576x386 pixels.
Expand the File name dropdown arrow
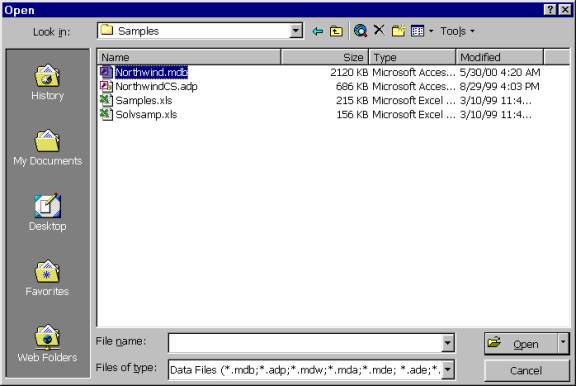[x=447, y=343]
